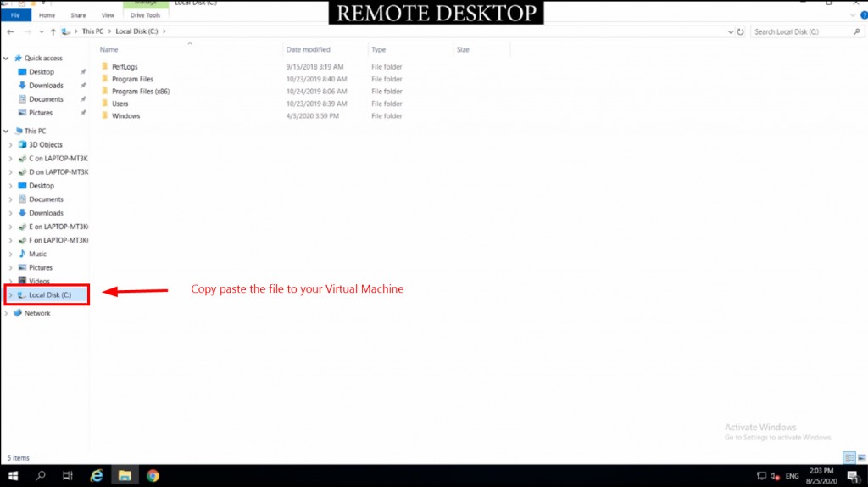
Task: Expand D on LAPTOP-MT3K drive
Action: [x=10, y=172]
